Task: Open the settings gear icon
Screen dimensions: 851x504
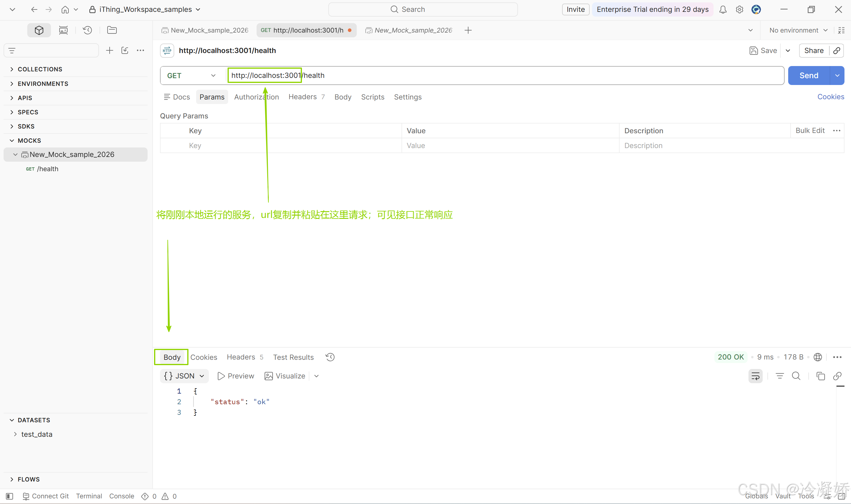Action: [x=739, y=9]
